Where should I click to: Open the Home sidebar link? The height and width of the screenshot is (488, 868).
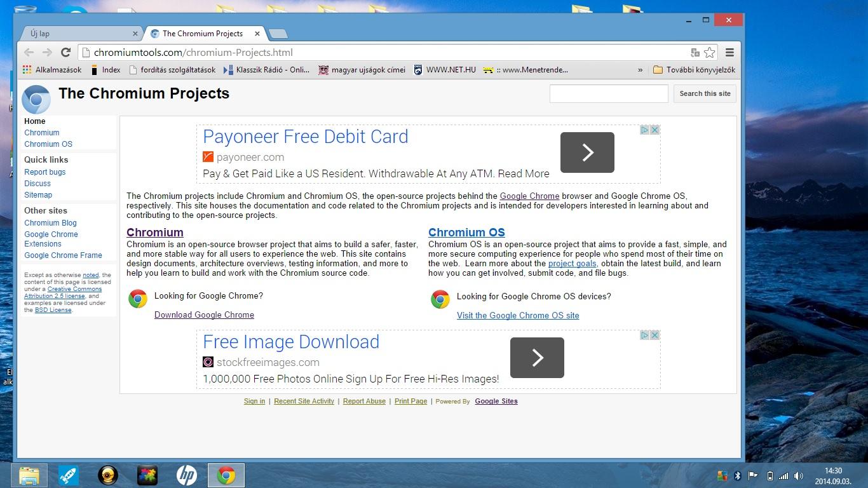(x=35, y=121)
